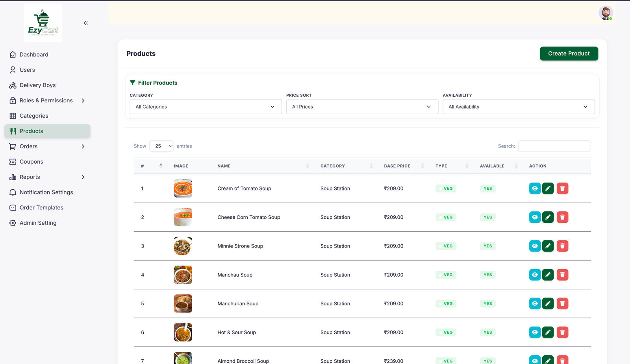630x364 pixels.
Task: View Manchau Soup details
Action: (x=535, y=275)
